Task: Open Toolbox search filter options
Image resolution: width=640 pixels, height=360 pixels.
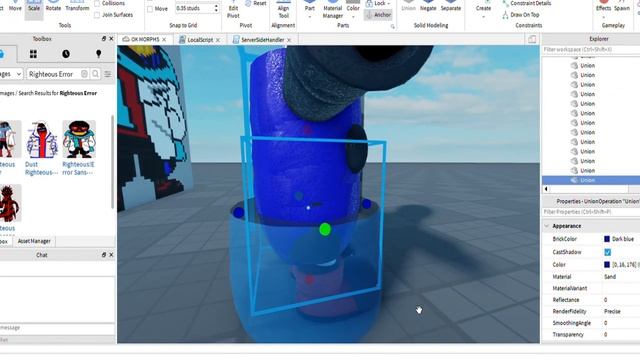Action: coord(108,74)
